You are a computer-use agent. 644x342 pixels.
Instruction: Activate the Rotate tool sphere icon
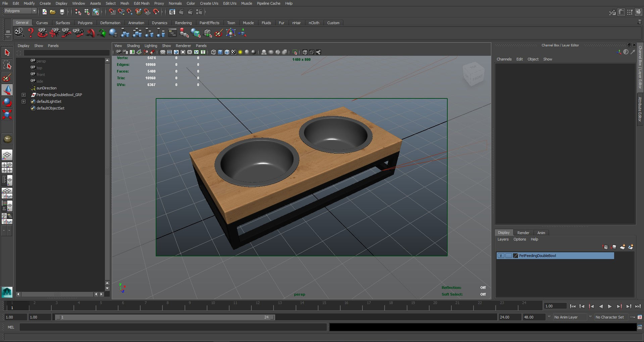(x=7, y=102)
